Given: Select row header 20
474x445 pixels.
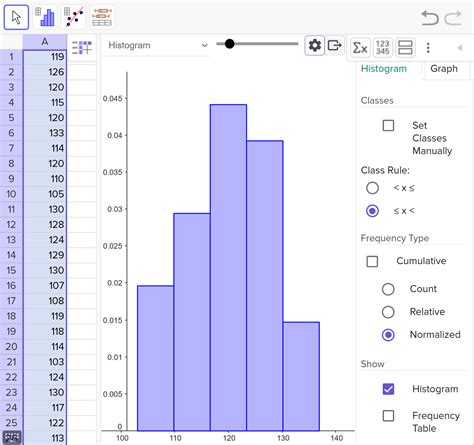Looking at the screenshot, I should [11, 347].
